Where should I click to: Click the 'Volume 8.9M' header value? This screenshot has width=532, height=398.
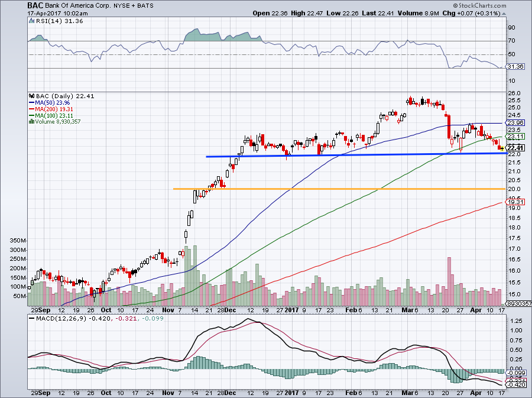pyautogui.click(x=419, y=13)
